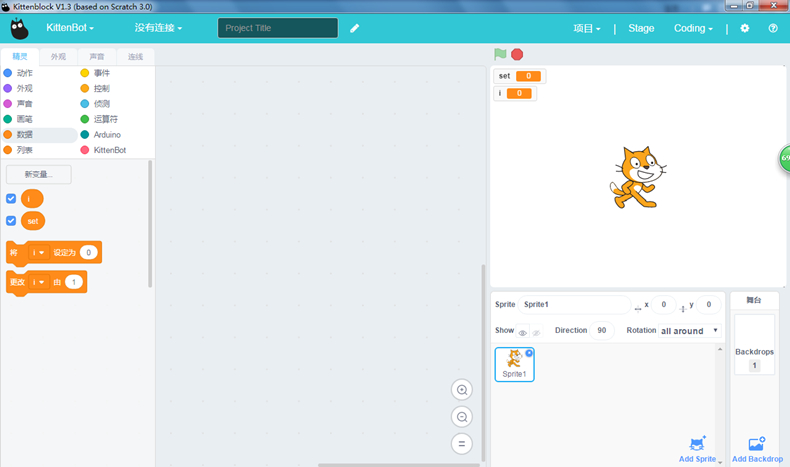This screenshot has width=790, height=467.
Task: Click the zoom out workspace icon
Action: click(461, 417)
